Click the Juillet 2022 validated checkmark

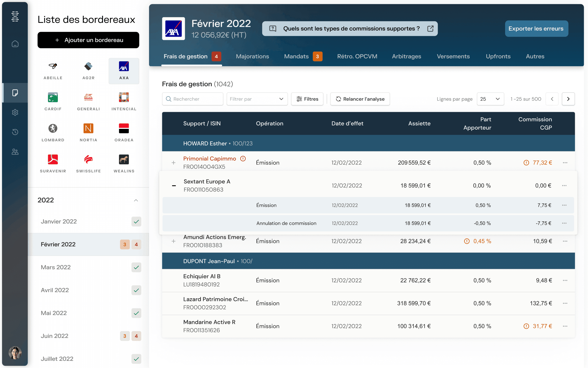[x=136, y=359]
